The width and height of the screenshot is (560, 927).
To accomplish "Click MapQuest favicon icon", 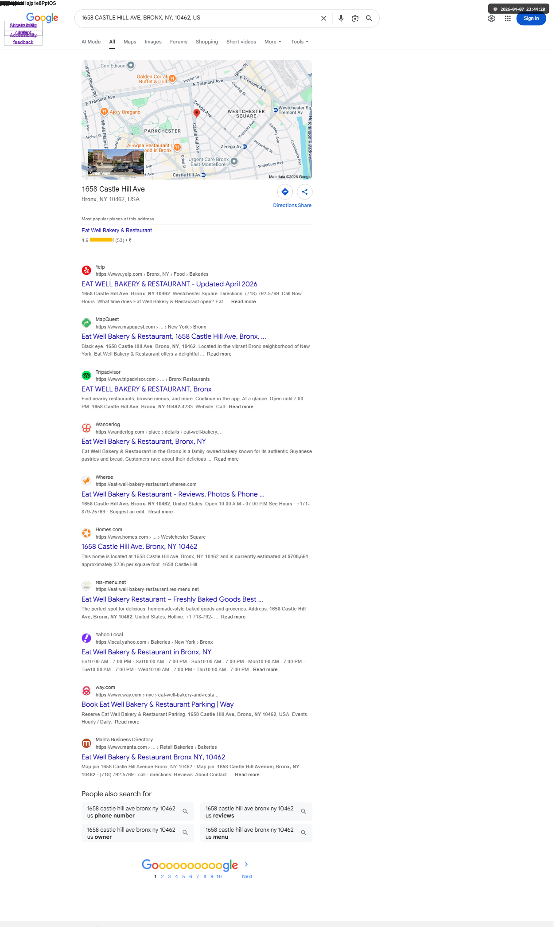I will click(86, 323).
